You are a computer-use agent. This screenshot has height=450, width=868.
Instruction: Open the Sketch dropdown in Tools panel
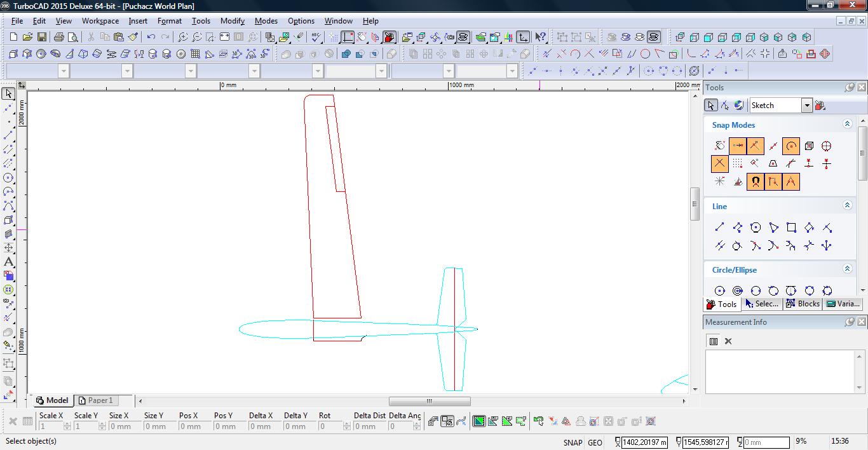(806, 106)
